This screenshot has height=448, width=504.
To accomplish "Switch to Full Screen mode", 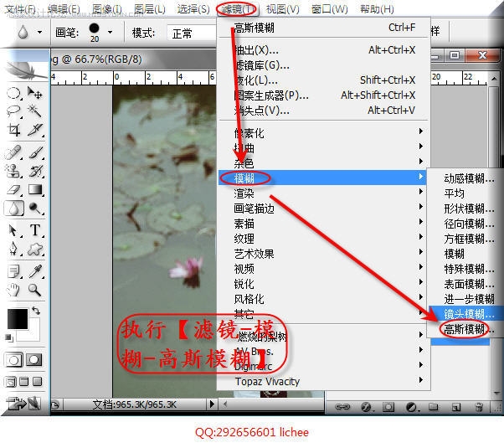I will pyautogui.click(x=38, y=382).
